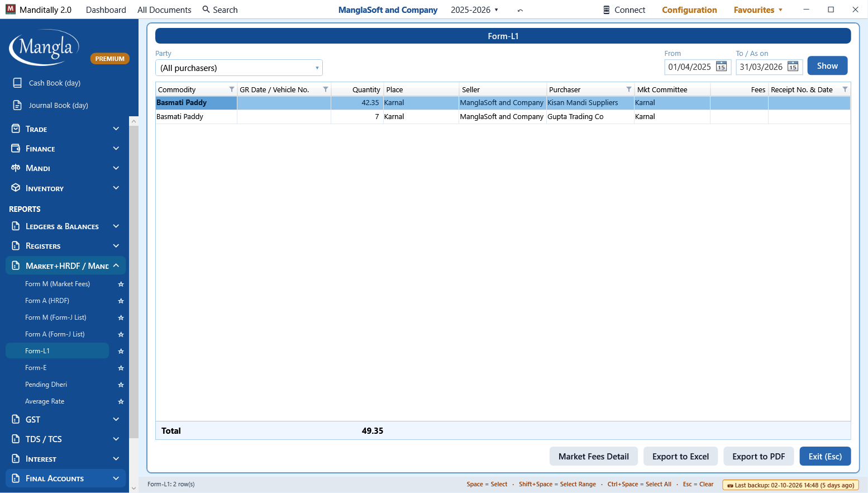Open Market Fees Detail
The image size is (868, 493).
pyautogui.click(x=593, y=457)
